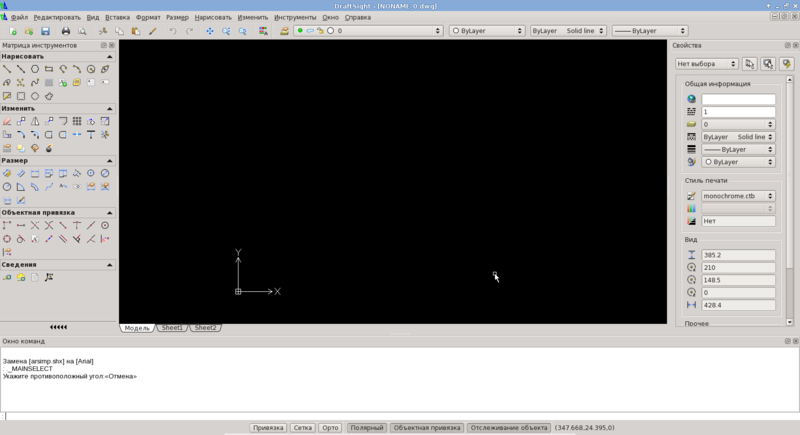
Task: Toggle the Объектная привязка status button
Action: tap(427, 428)
